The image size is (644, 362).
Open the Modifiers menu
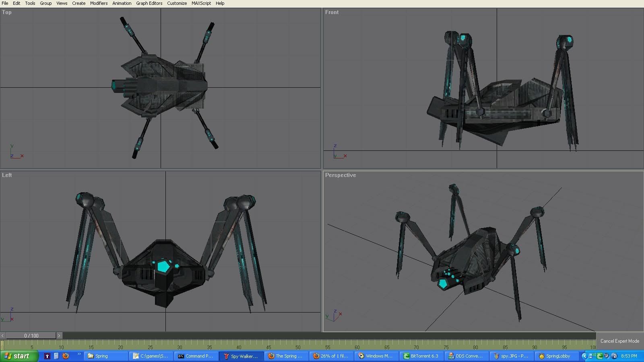(x=99, y=3)
